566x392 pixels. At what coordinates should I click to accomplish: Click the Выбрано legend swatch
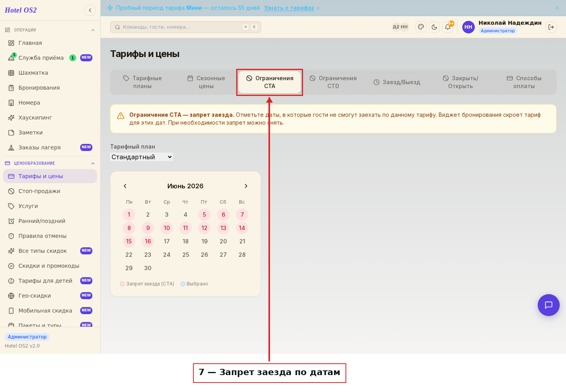click(183, 284)
